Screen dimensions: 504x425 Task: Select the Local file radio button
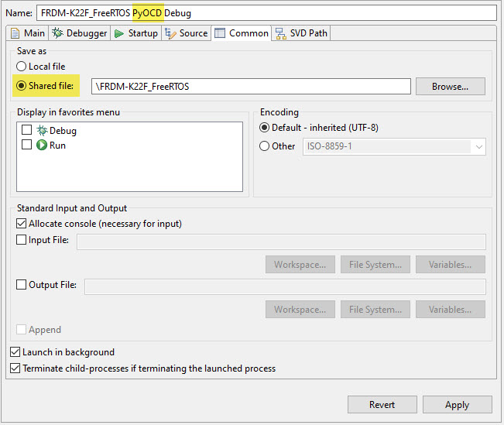21,67
